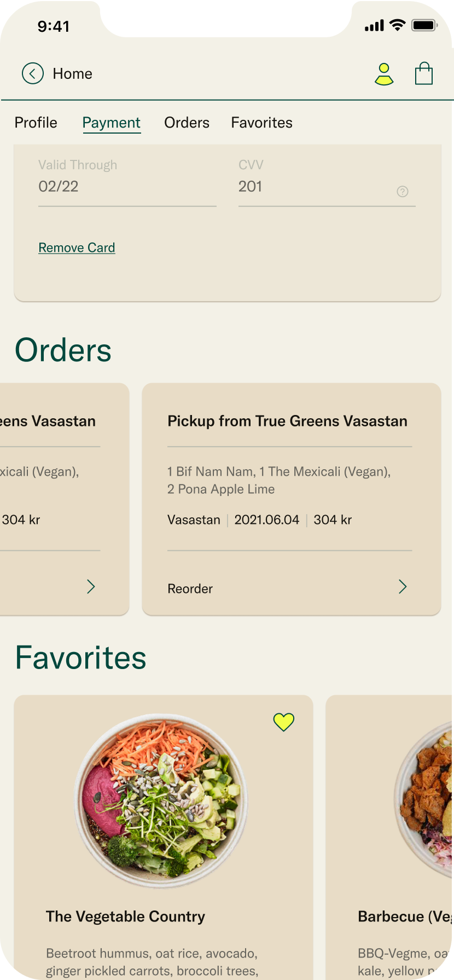Click the Remove Card link
Viewport: 454px width, 980px height.
77,248
